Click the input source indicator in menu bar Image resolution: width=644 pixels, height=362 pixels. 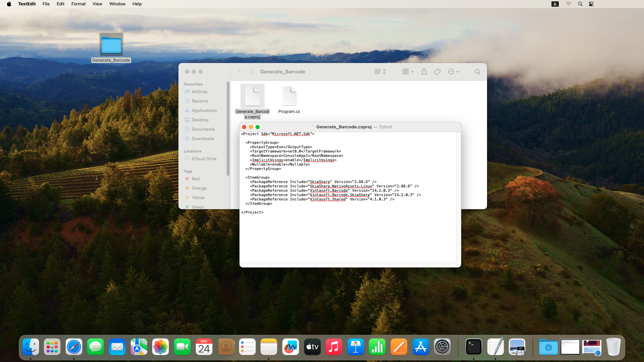click(x=555, y=4)
